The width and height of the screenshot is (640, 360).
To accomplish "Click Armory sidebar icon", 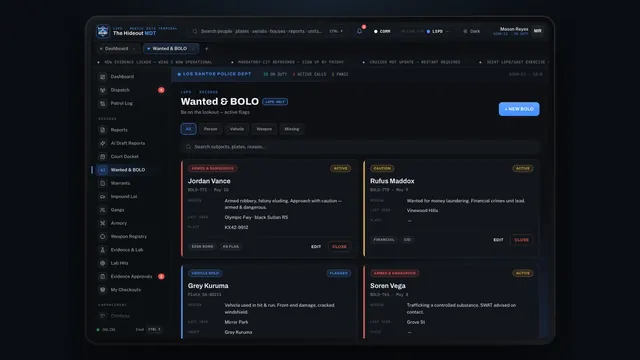I will pyautogui.click(x=102, y=223).
